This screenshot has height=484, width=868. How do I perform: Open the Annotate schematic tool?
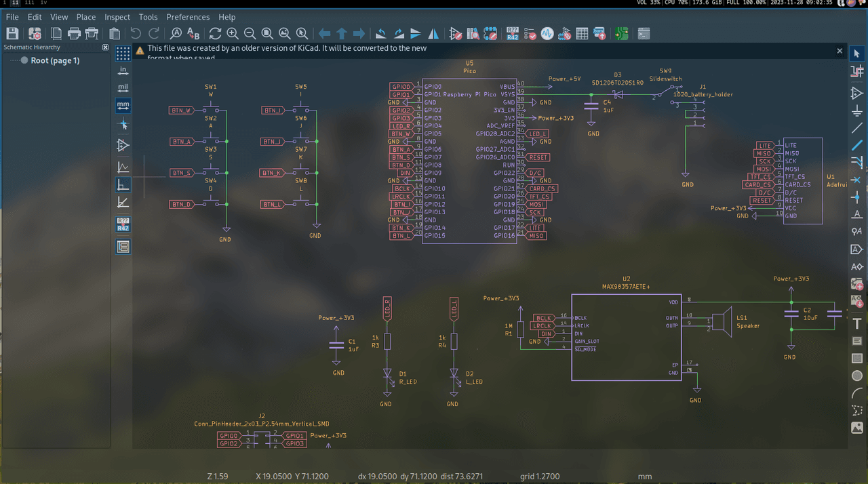513,33
